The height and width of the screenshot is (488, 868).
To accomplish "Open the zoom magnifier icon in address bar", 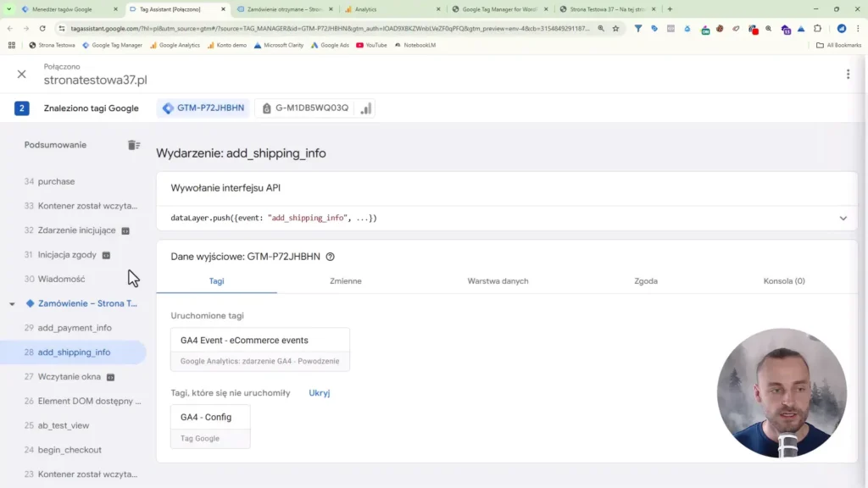I will (601, 28).
